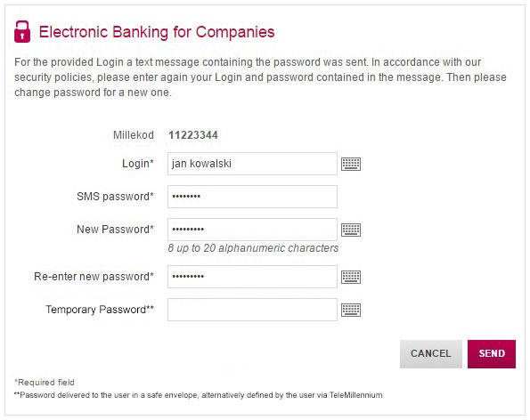Click the 8 up to 20 alphanumeric characters hint

coord(253,248)
